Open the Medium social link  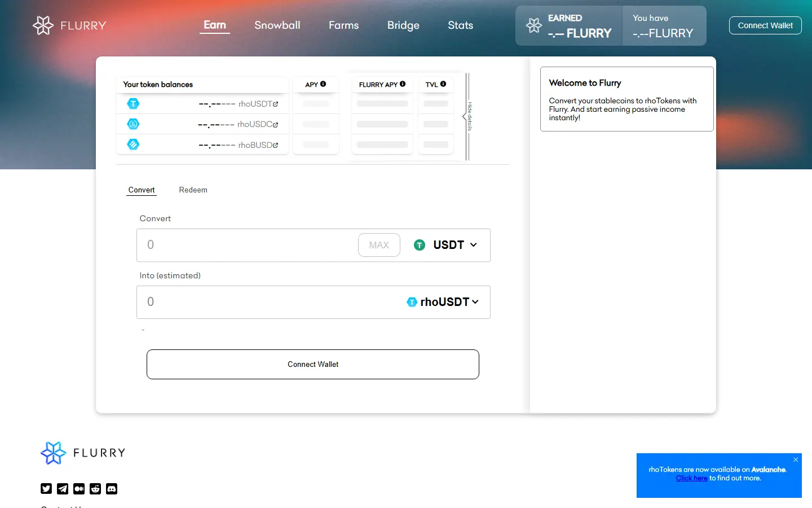pos(79,489)
